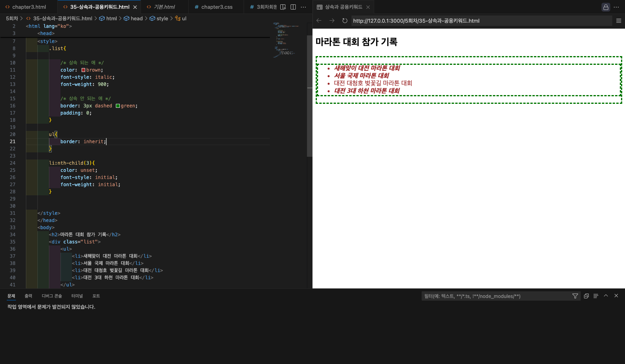625x364 pixels.
Task: Click the 'border: inherit;' code on line 21
Action: [83, 142]
